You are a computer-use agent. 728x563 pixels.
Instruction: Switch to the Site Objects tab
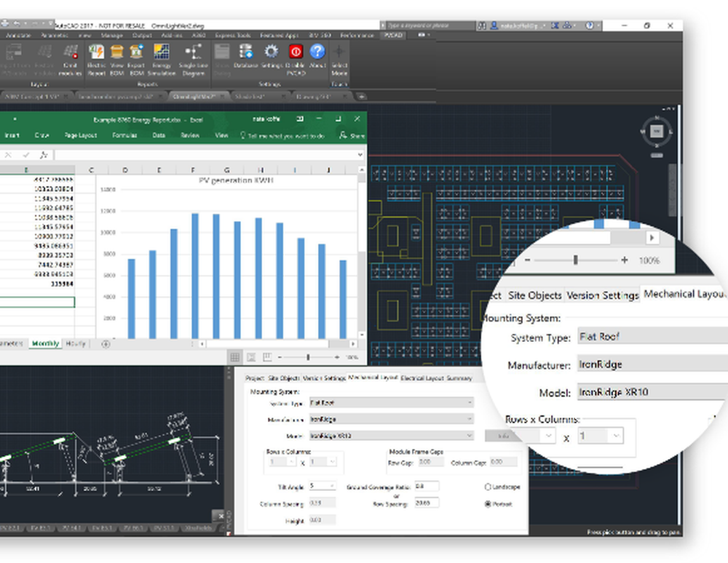[x=284, y=378]
